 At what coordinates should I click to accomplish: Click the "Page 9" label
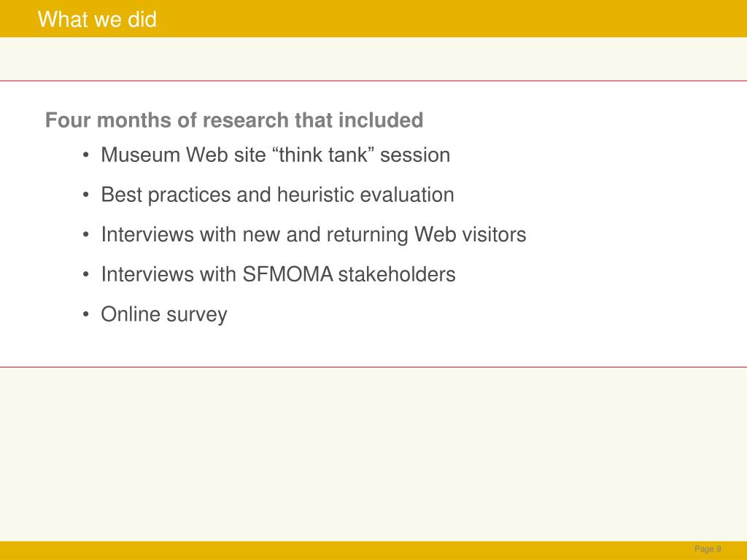708,549
